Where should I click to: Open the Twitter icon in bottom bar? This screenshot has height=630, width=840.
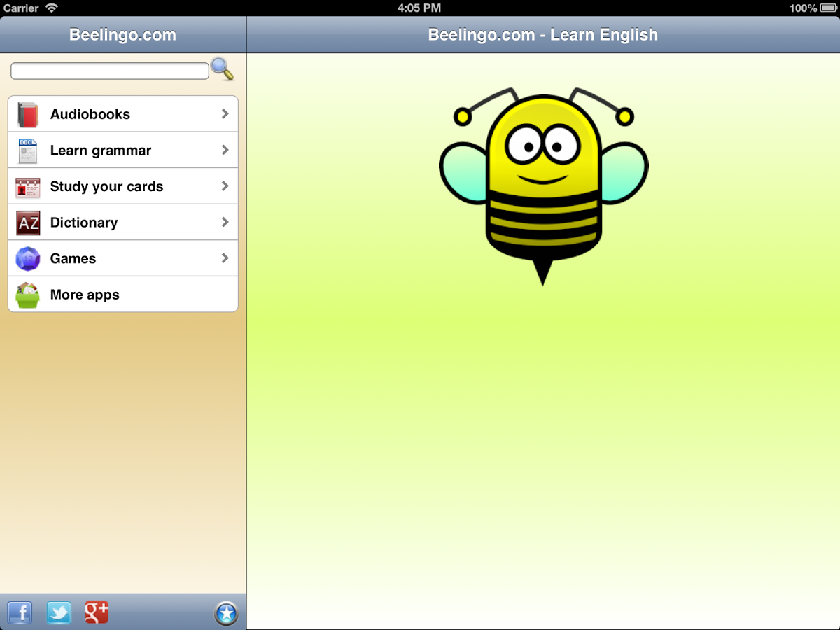pos(59,612)
